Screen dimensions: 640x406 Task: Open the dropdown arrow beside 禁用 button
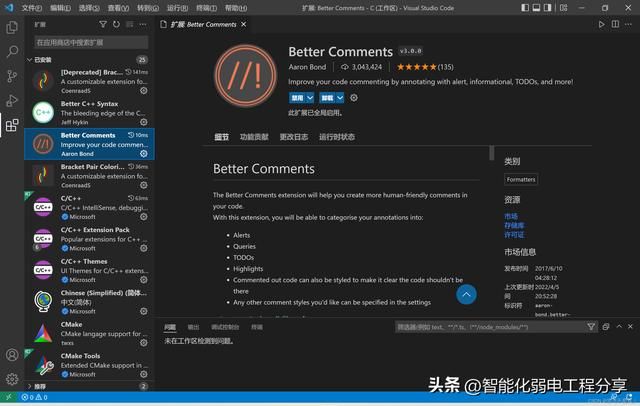pyautogui.click(x=311, y=98)
